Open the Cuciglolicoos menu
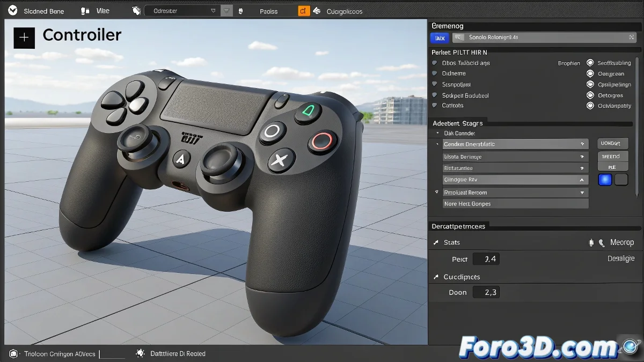The image size is (644, 362). [x=345, y=11]
